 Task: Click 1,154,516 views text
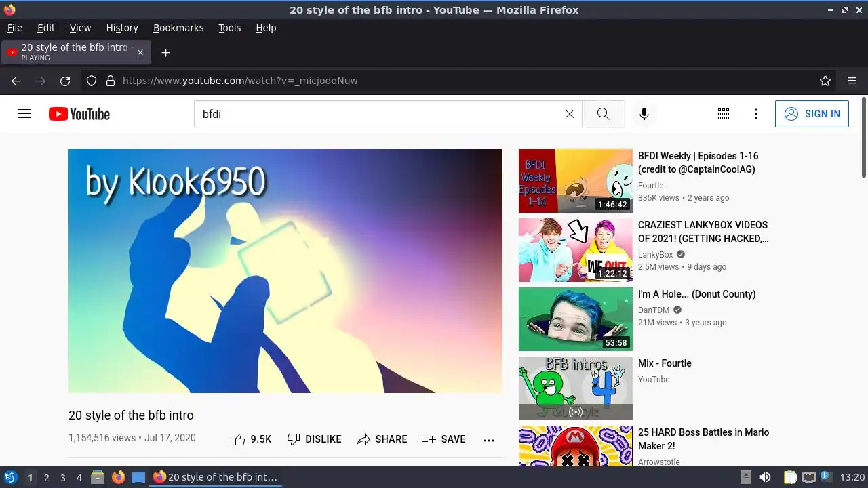coord(102,438)
